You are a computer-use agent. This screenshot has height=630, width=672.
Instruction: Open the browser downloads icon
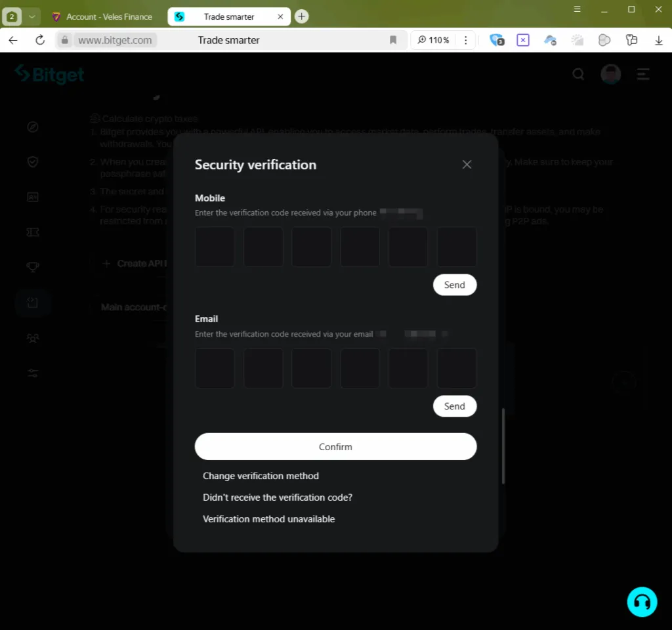click(659, 40)
